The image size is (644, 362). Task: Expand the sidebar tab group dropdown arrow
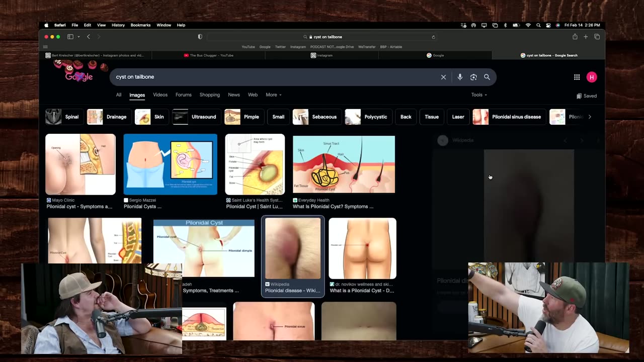click(78, 37)
